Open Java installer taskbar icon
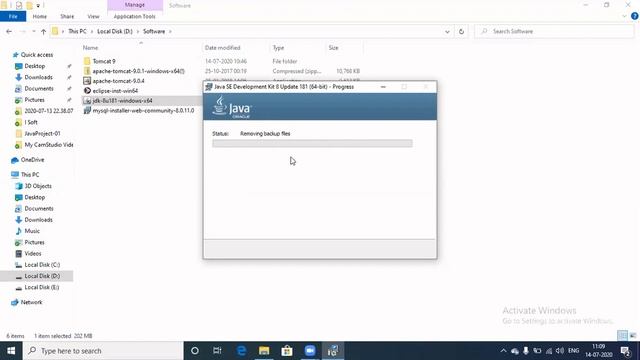The height and width of the screenshot is (360, 640). (x=333, y=351)
